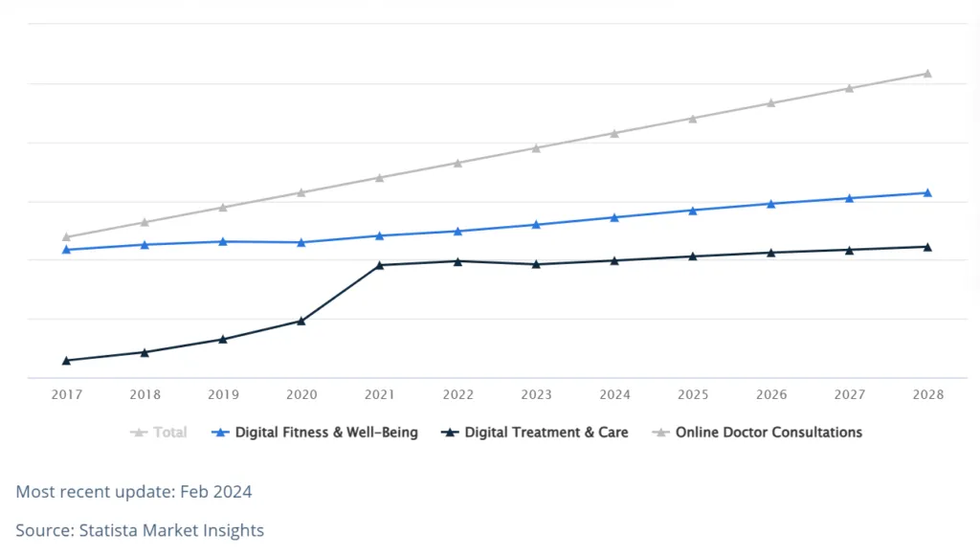Image resolution: width=980 pixels, height=556 pixels.
Task: Click the blue triangle legend icon
Action: pyautogui.click(x=219, y=433)
